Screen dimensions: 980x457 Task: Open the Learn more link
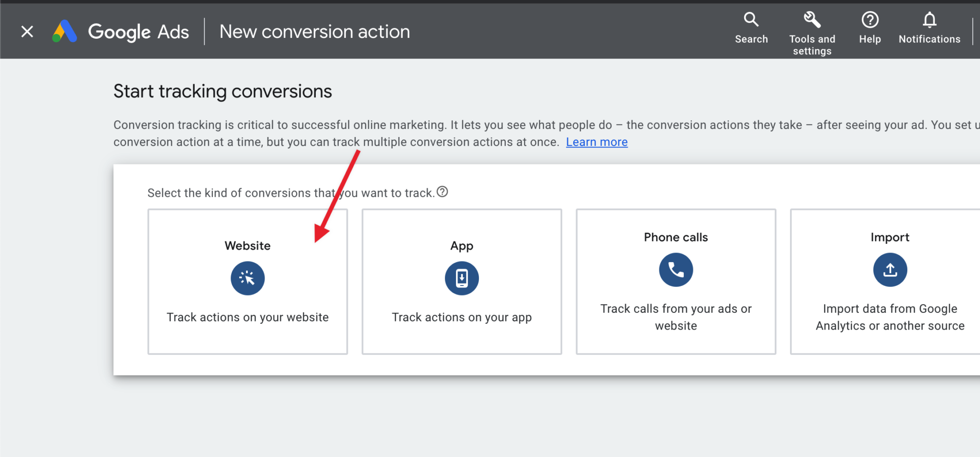click(x=596, y=142)
